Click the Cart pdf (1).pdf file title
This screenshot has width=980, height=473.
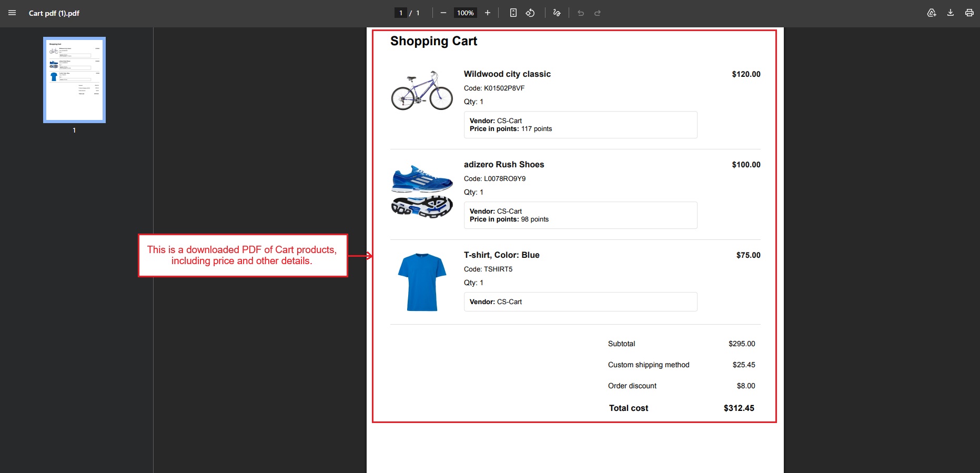click(54, 13)
